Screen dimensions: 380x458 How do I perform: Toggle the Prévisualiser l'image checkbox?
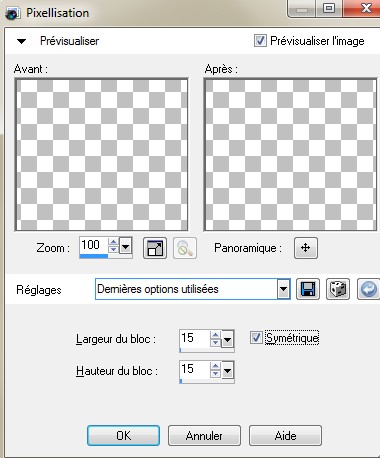260,41
